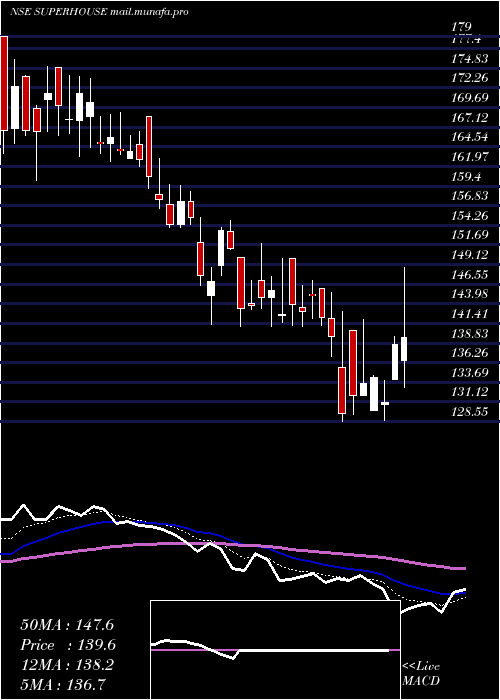
Task: Click the last white candlestick with long upper wick
Action: click(x=404, y=327)
